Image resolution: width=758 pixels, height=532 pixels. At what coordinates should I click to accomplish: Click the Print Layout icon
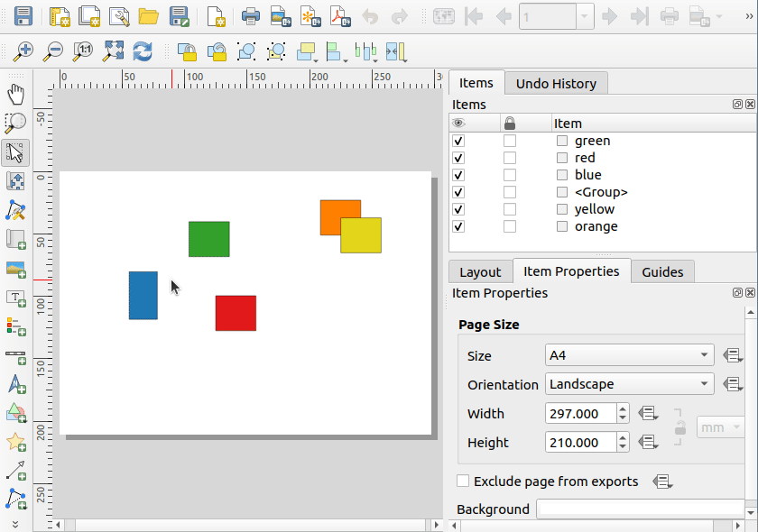click(x=251, y=16)
